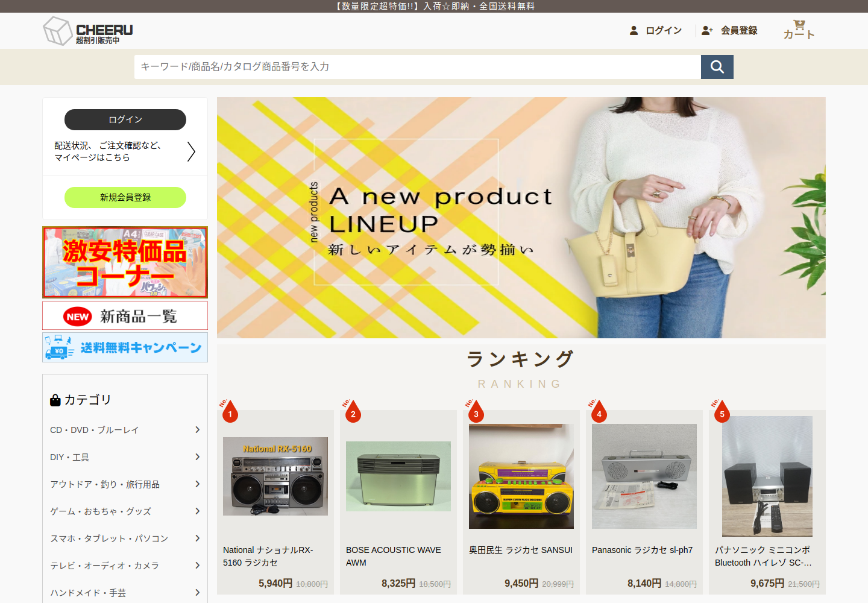This screenshot has width=868, height=603.
Task: Expand スマホ・タブレット・パソコン chevron
Action: coord(197,538)
